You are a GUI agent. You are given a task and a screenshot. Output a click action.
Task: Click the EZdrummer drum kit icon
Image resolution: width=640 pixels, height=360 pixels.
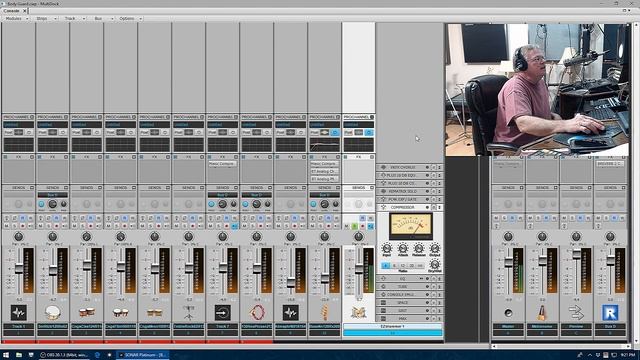[358, 313]
